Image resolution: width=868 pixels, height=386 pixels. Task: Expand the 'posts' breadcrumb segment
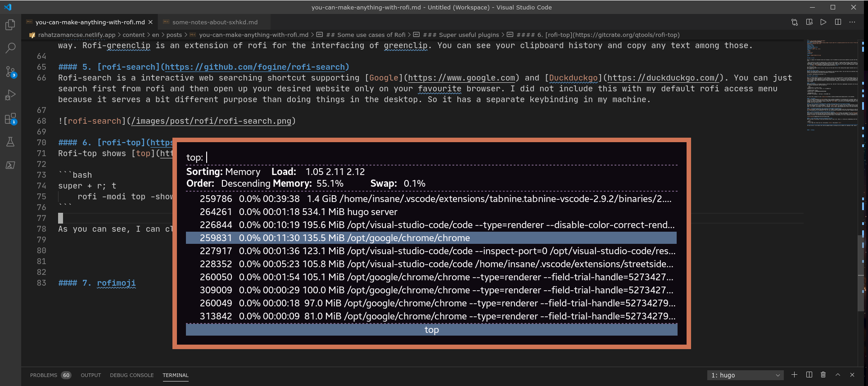174,35
